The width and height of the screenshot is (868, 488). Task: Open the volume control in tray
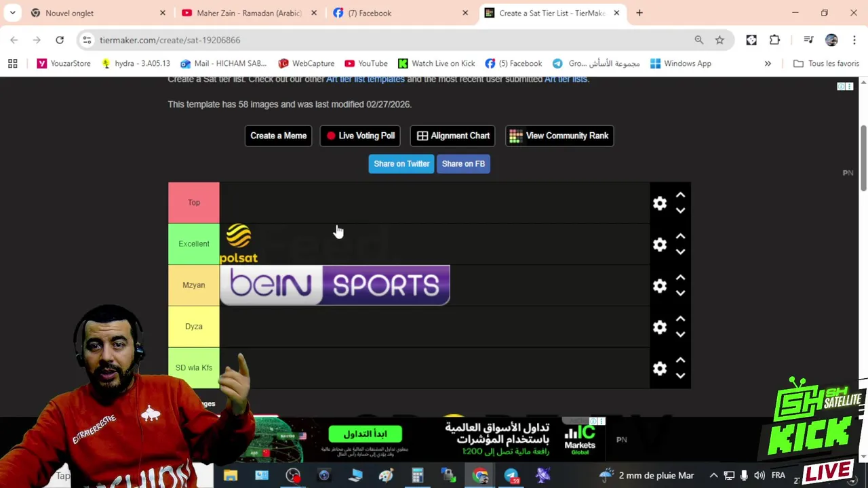[x=759, y=476]
